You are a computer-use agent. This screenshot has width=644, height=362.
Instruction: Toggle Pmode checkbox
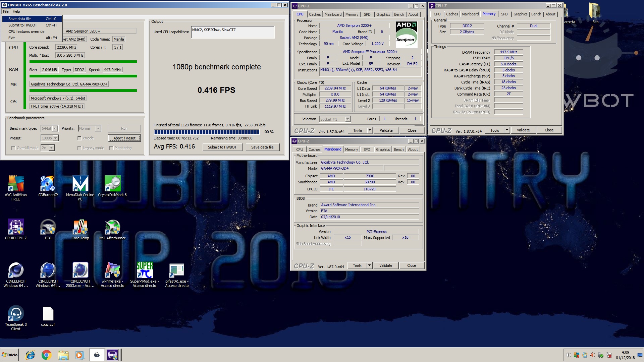point(79,138)
